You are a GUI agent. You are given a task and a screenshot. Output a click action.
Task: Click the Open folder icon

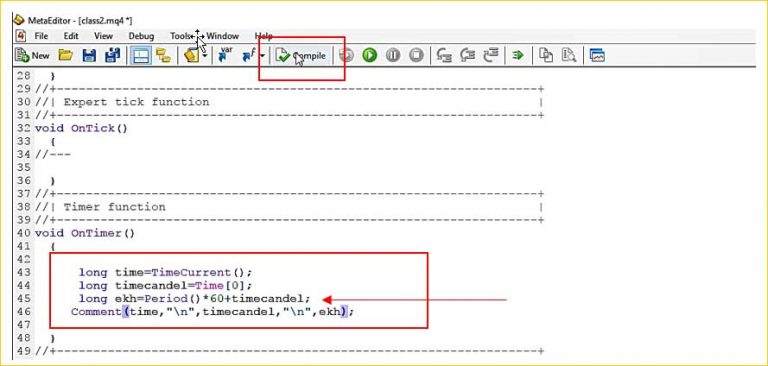pos(66,55)
